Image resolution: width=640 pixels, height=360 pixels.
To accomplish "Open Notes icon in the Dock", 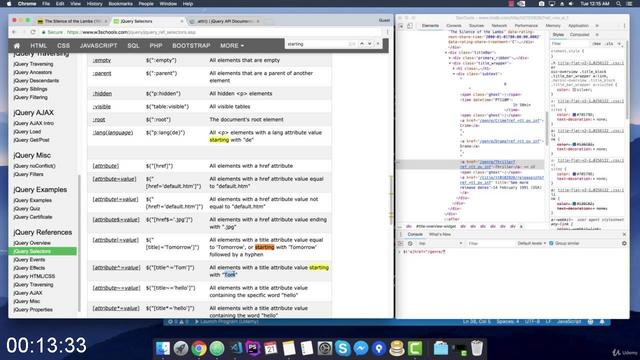I will (x=289, y=349).
